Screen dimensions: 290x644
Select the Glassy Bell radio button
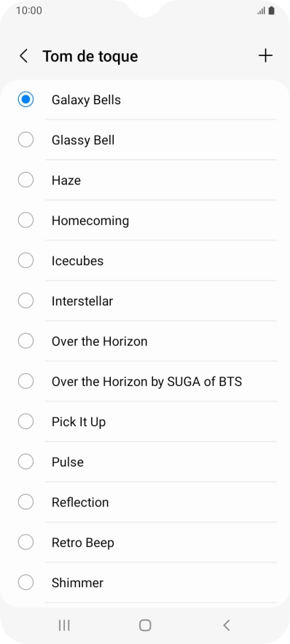tap(26, 140)
